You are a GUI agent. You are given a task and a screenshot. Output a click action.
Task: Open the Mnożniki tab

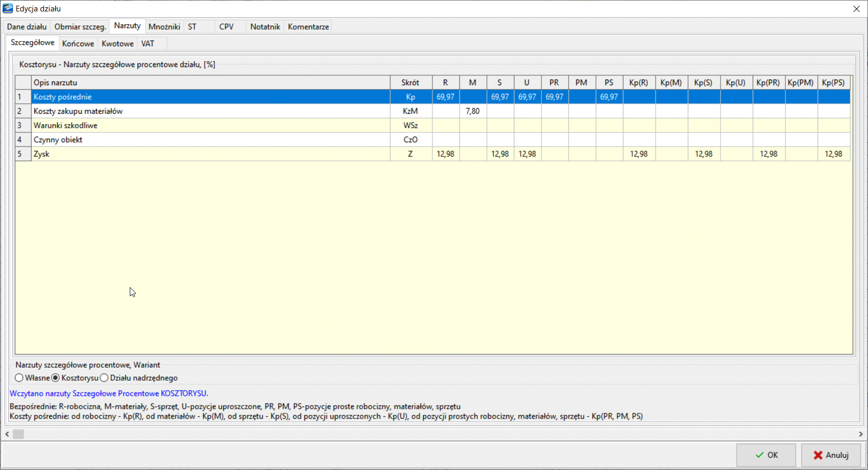coord(165,26)
